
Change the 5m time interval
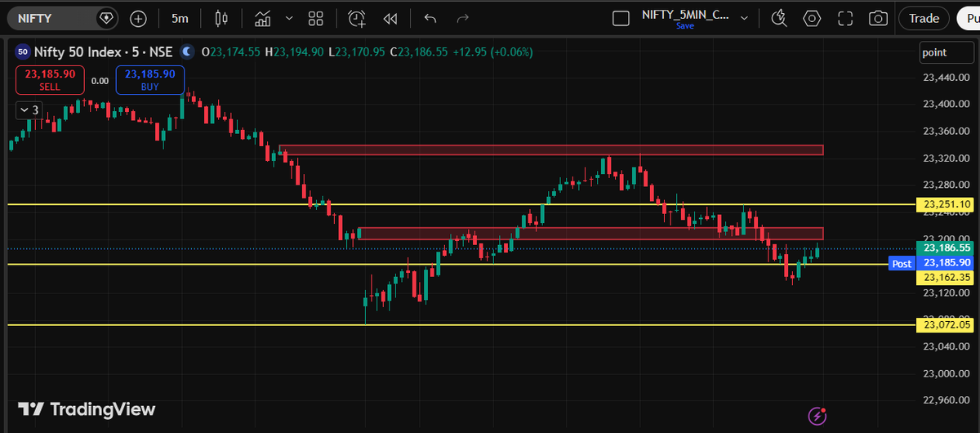180,18
